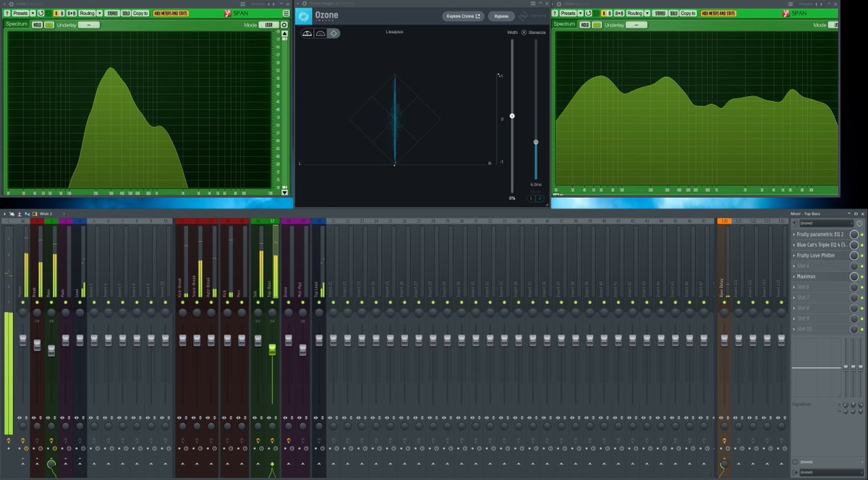This screenshot has width=868, height=480.
Task: Click Copy to in left SPAN
Action: pyautogui.click(x=141, y=13)
